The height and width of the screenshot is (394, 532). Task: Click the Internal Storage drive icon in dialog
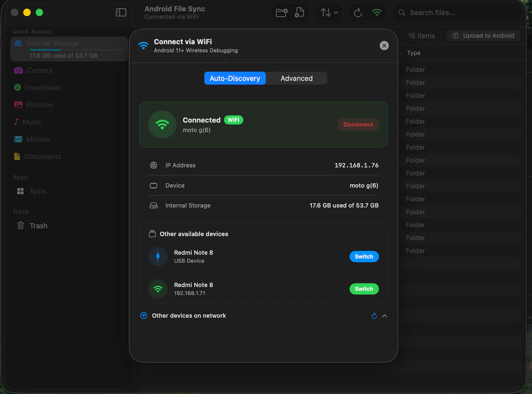154,205
